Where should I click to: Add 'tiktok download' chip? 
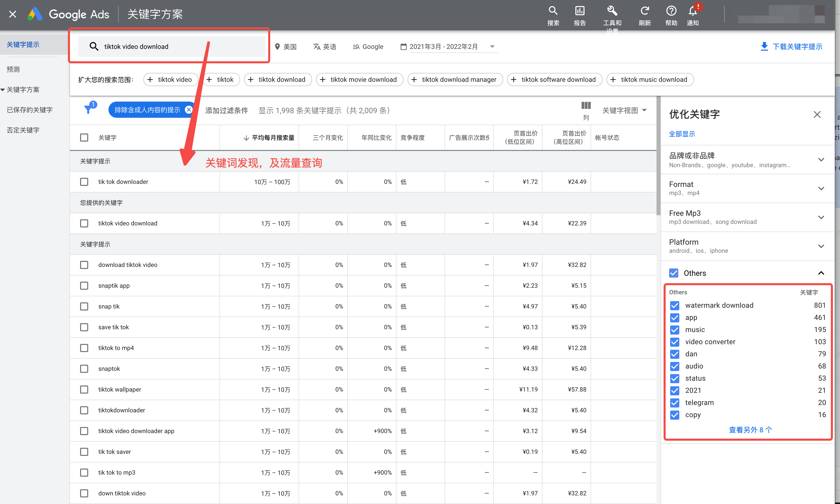(278, 80)
